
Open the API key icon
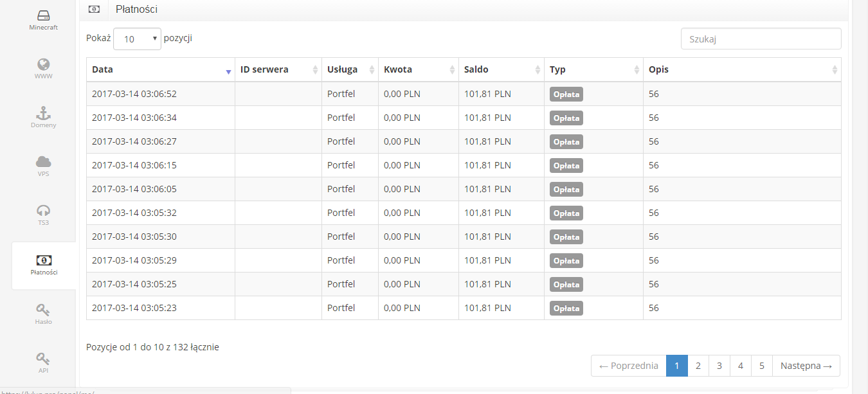pos(43,359)
